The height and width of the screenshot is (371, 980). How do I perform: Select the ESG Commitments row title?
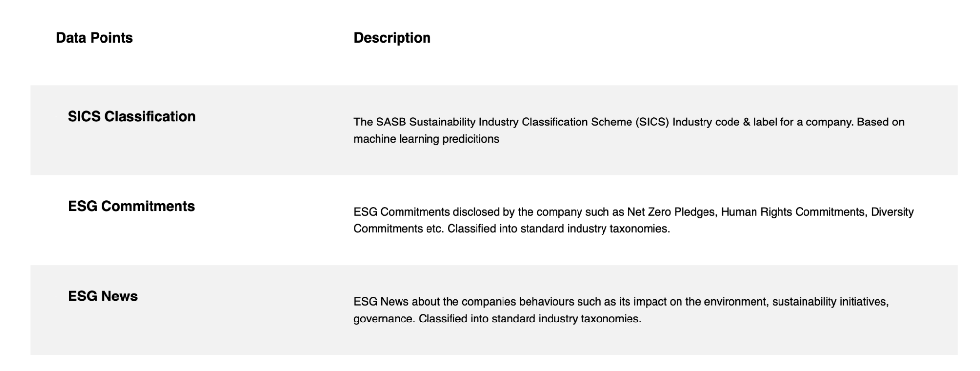click(x=131, y=206)
